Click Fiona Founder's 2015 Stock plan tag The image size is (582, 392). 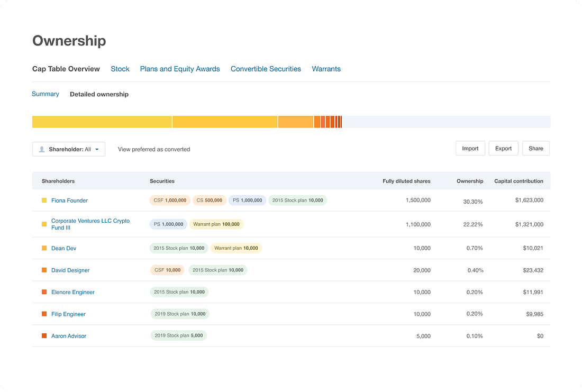tap(298, 200)
